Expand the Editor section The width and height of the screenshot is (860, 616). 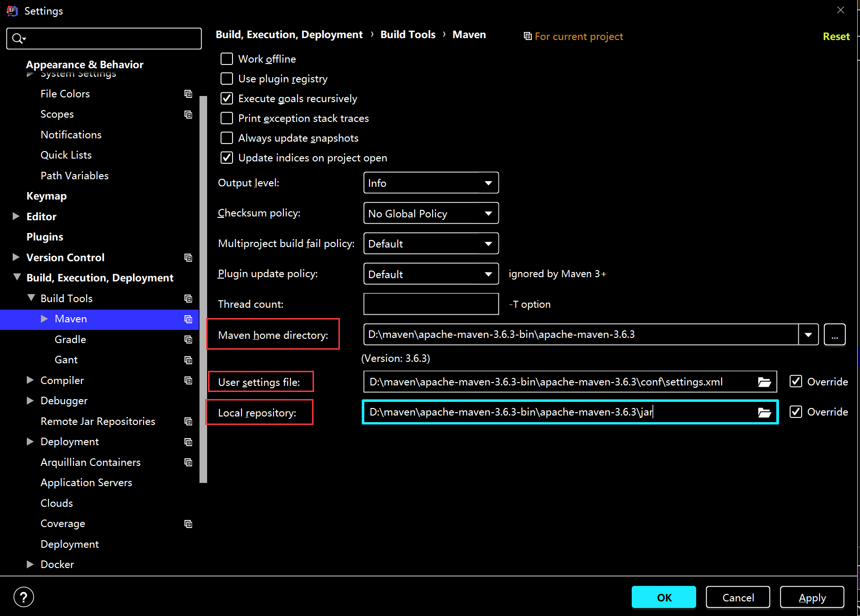[x=16, y=216]
